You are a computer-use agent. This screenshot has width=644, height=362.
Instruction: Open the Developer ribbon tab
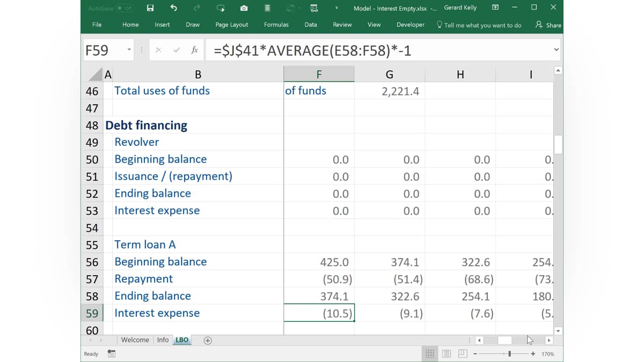click(x=411, y=25)
